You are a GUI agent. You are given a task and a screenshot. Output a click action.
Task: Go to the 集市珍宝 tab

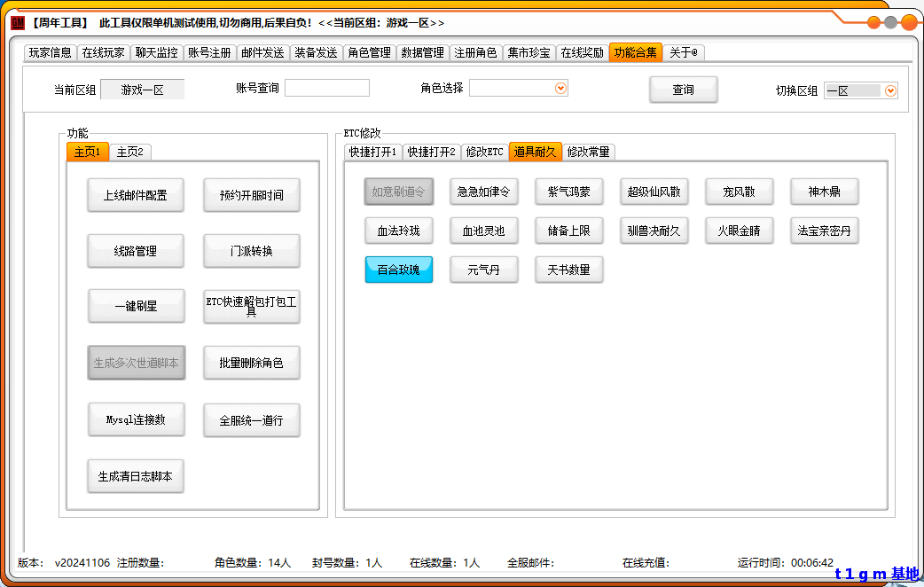[529, 52]
